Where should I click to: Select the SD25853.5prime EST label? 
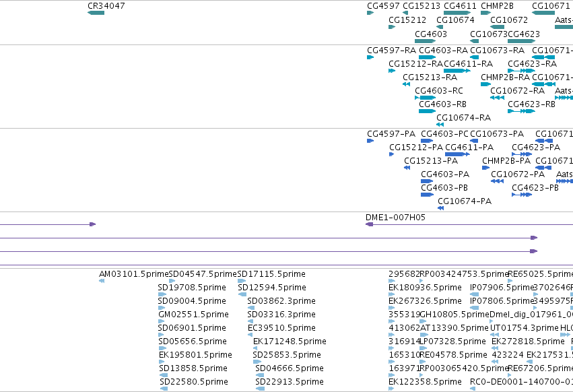[287, 355]
